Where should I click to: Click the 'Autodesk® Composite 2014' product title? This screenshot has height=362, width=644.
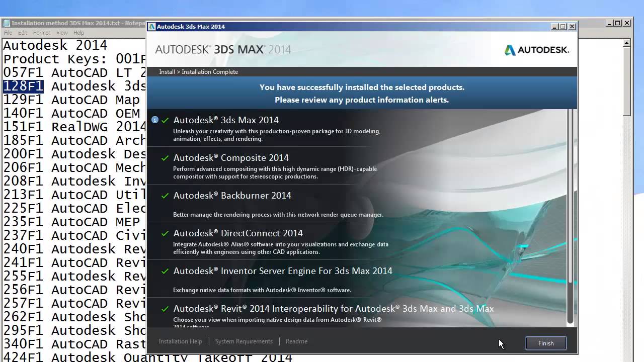coord(231,158)
